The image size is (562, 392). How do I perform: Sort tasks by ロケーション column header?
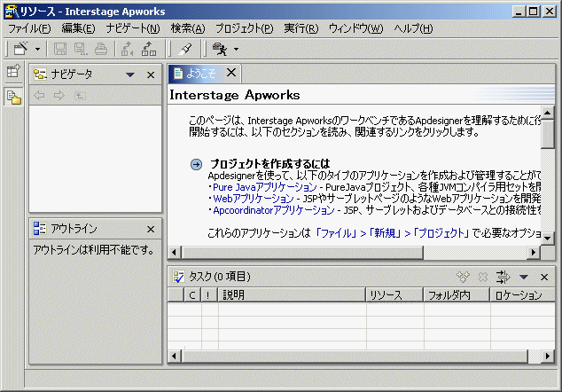click(523, 294)
